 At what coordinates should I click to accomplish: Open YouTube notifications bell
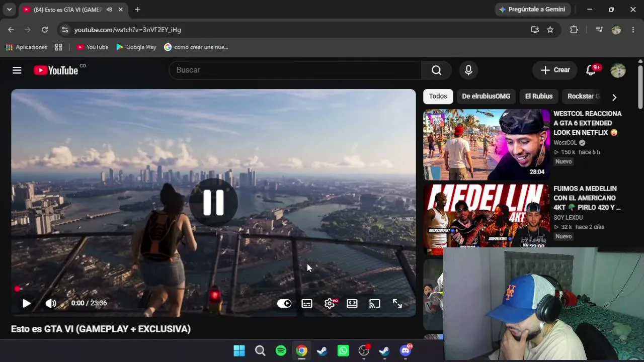tap(591, 70)
